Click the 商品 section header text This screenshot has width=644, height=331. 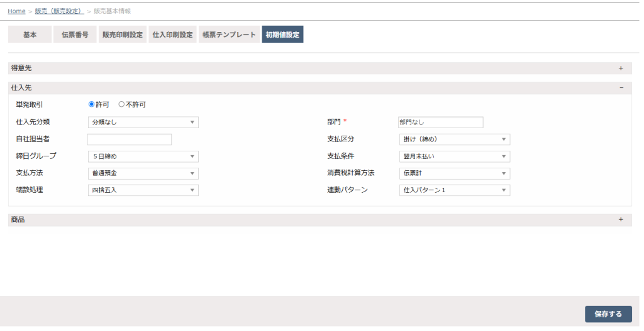[x=18, y=220]
